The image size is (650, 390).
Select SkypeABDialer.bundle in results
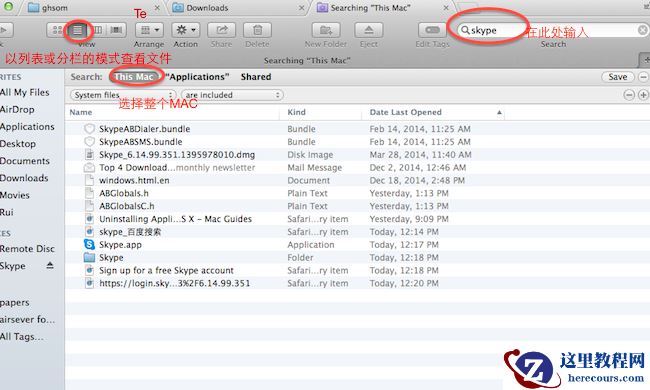pyautogui.click(x=144, y=129)
